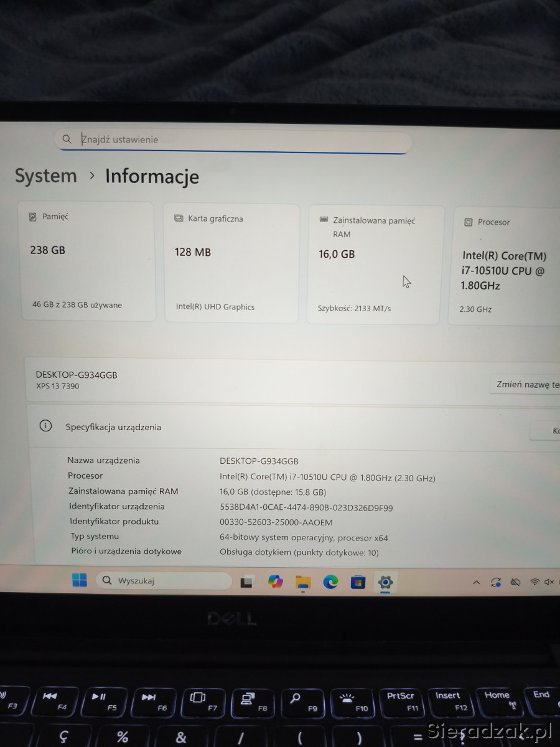This screenshot has height=747, width=560.
Task: Open the Windows Start menu
Action: click(x=80, y=580)
